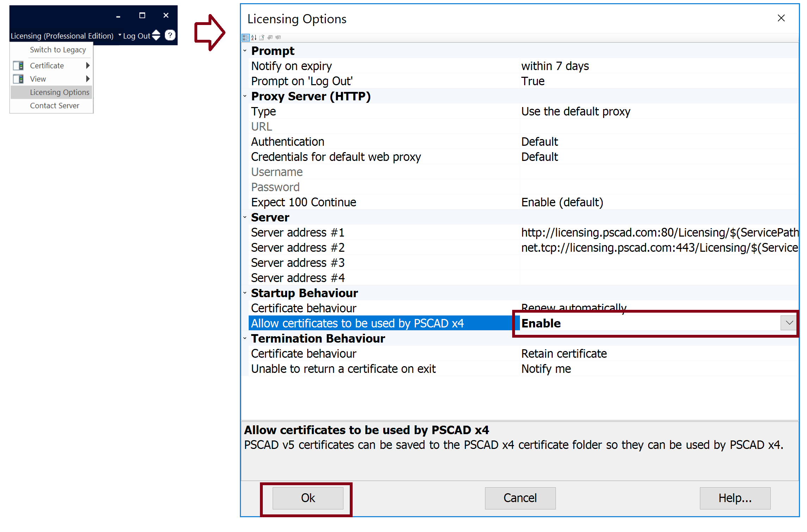807x532 pixels.
Task: Click the empty Server address #3 field
Action: (x=659, y=263)
